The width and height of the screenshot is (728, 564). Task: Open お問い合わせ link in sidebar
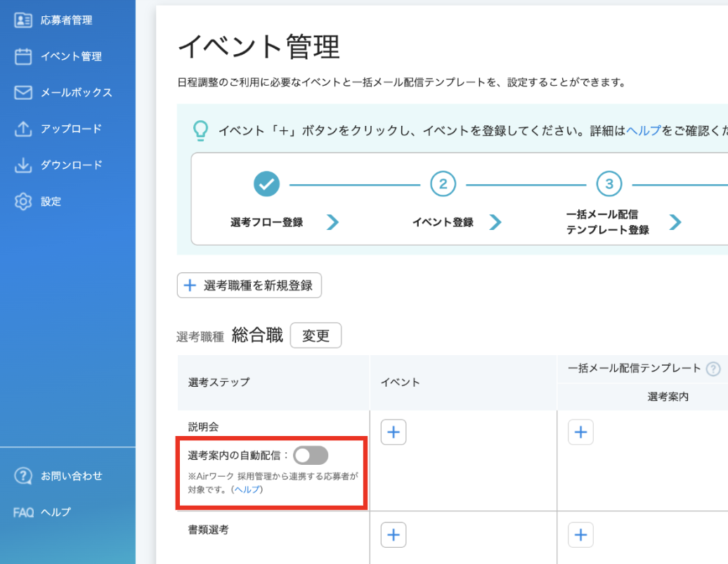(x=71, y=475)
